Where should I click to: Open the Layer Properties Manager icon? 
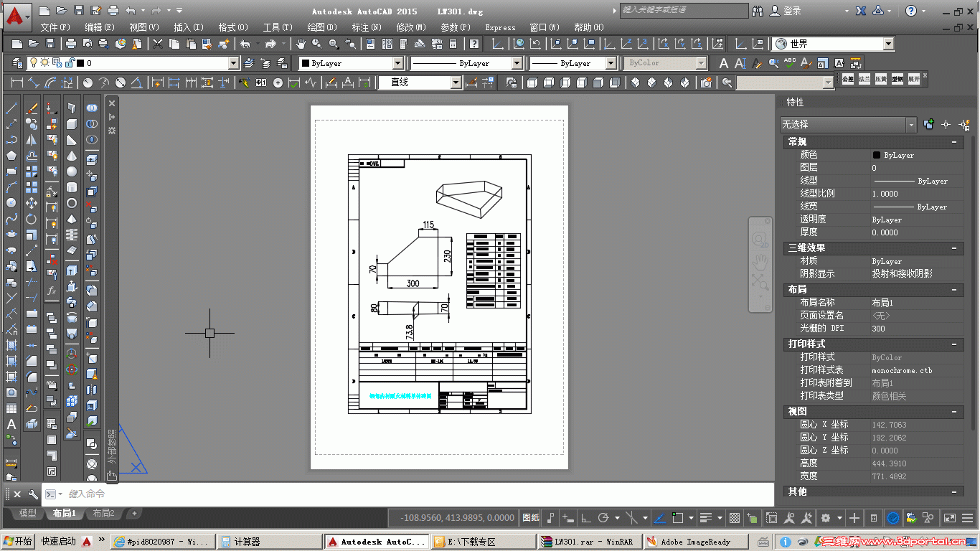19,63
